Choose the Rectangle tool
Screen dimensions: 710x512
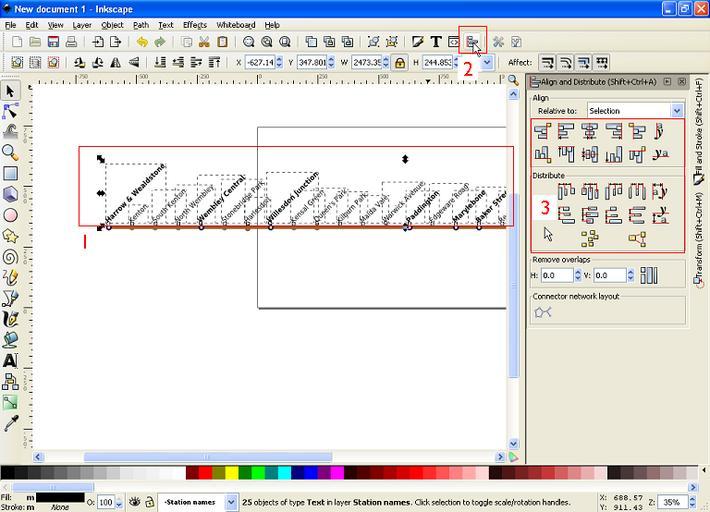[10, 173]
